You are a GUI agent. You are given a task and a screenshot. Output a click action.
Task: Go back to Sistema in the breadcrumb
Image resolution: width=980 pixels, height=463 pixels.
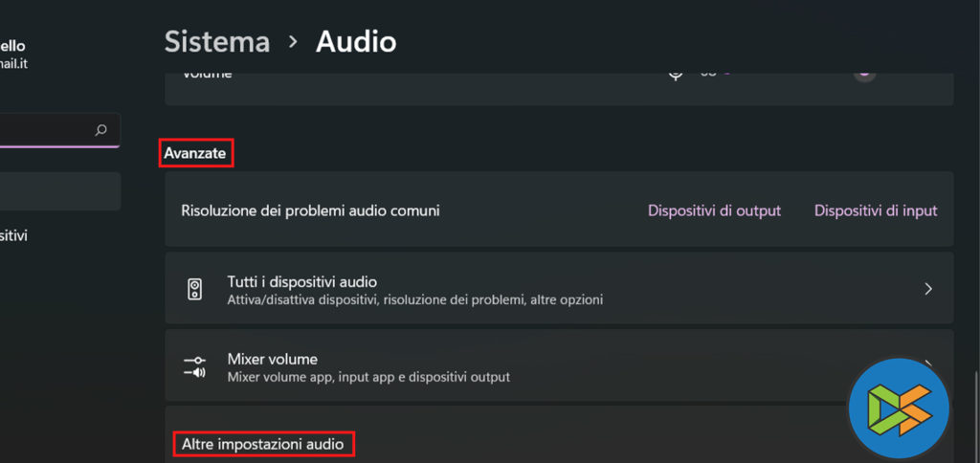coord(216,41)
